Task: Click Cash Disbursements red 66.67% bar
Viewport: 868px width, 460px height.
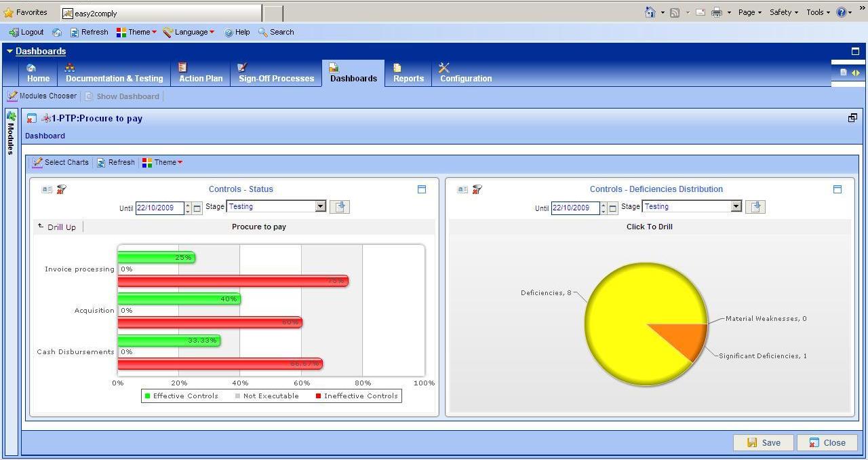Action: pos(220,364)
